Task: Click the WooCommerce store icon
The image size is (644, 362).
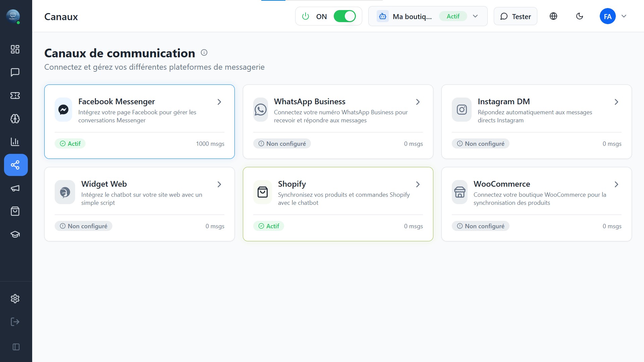Action: point(460,192)
